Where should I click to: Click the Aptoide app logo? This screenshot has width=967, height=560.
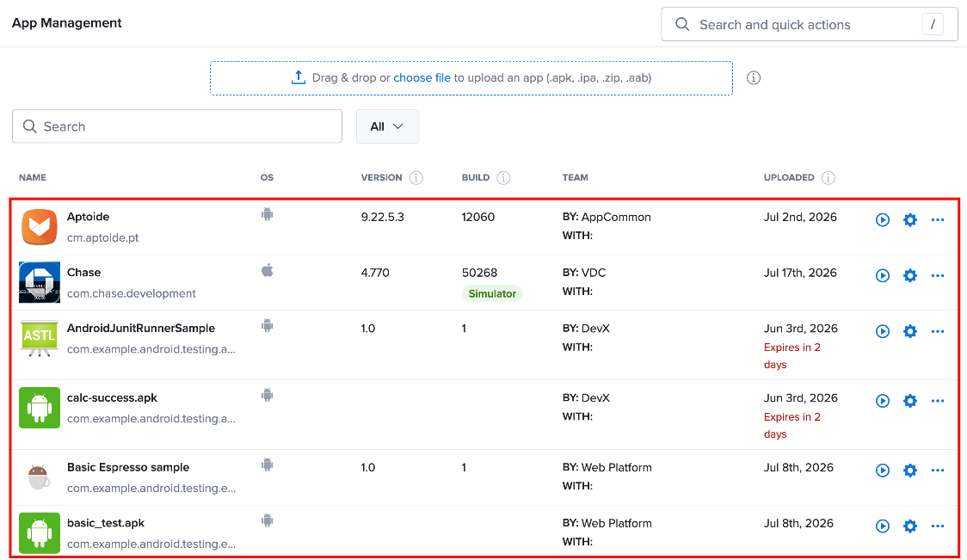(x=40, y=227)
